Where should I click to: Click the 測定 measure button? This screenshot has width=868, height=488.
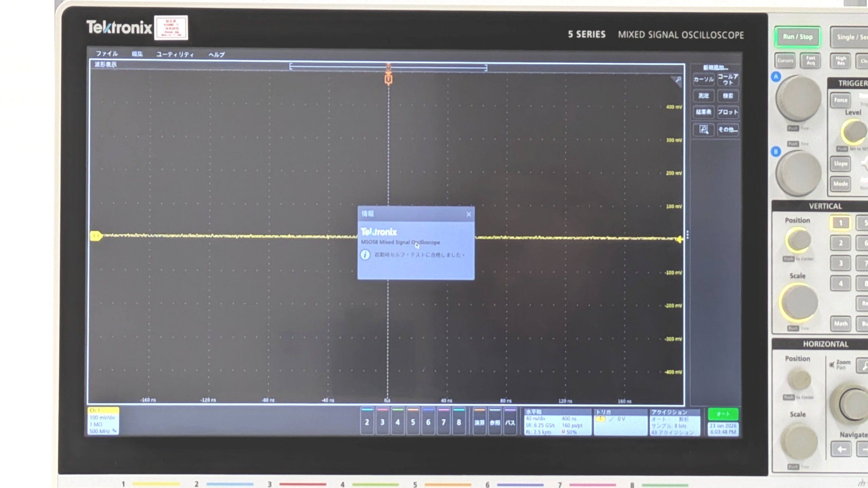(704, 96)
